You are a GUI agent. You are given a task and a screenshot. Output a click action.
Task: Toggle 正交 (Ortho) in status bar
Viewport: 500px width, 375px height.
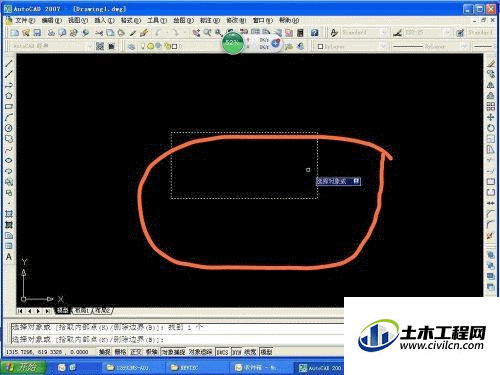point(136,352)
